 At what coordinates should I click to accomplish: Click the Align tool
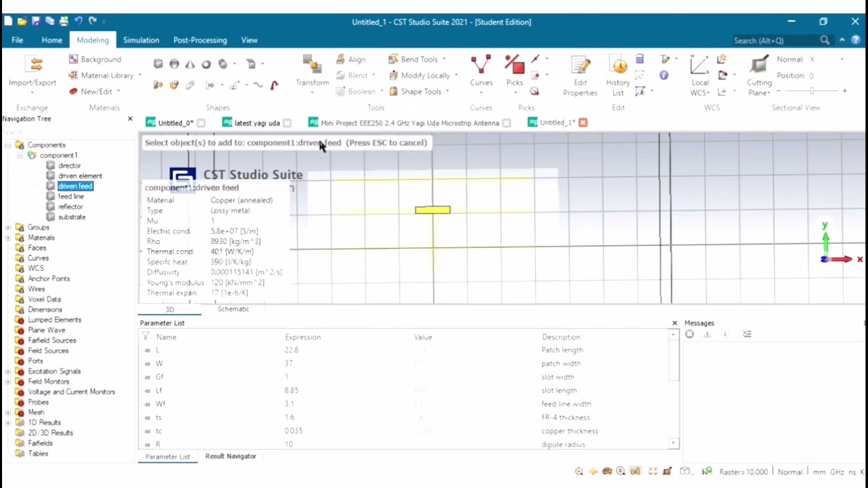point(351,60)
